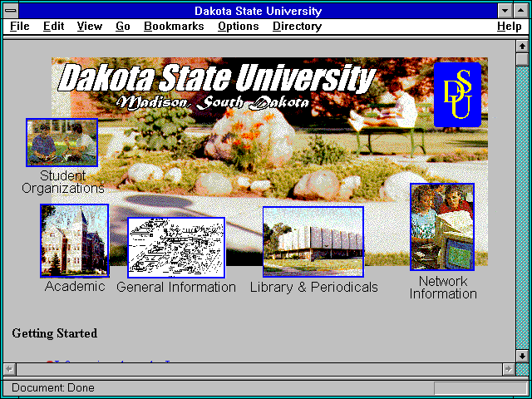
Task: Click the Student Organizations thumbnail image
Action: click(62, 142)
